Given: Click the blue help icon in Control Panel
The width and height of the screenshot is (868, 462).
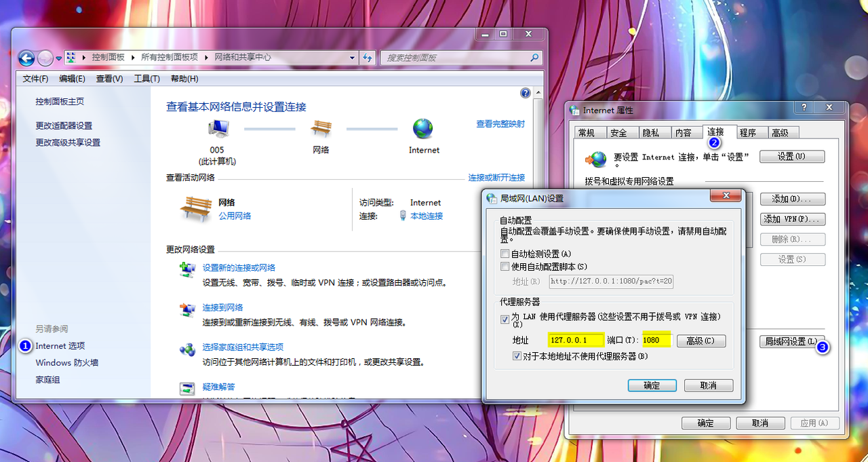Looking at the screenshot, I should tap(525, 93).
